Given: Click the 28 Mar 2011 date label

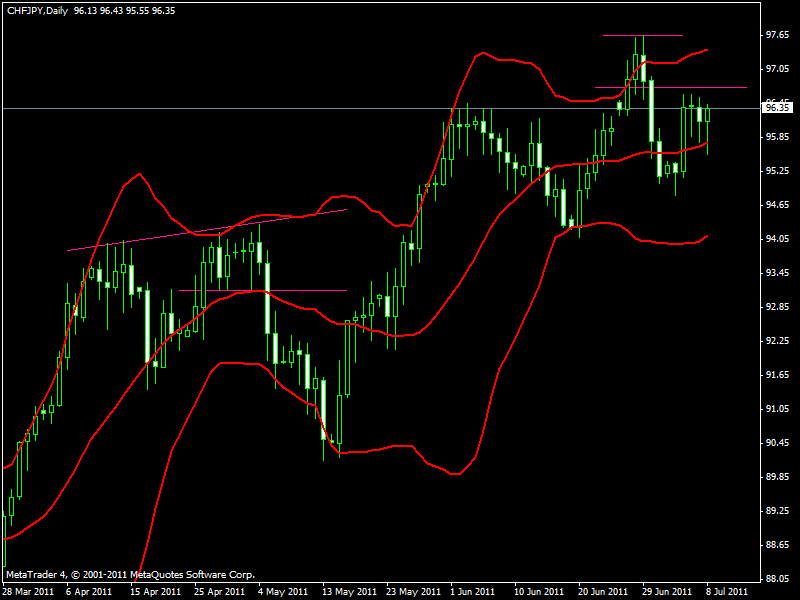Looking at the screenshot, I should [x=28, y=592].
